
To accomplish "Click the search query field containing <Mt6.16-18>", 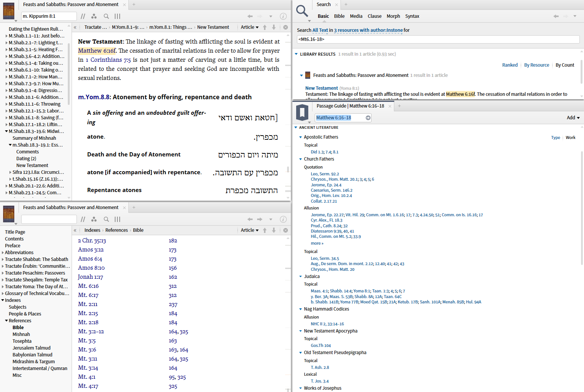I will pos(438,39).
